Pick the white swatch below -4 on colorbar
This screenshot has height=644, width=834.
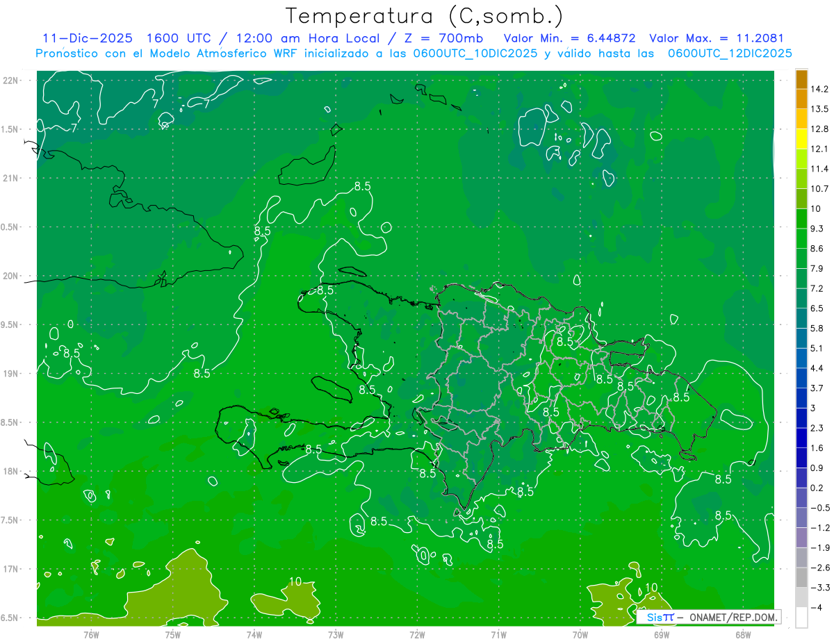click(x=801, y=618)
